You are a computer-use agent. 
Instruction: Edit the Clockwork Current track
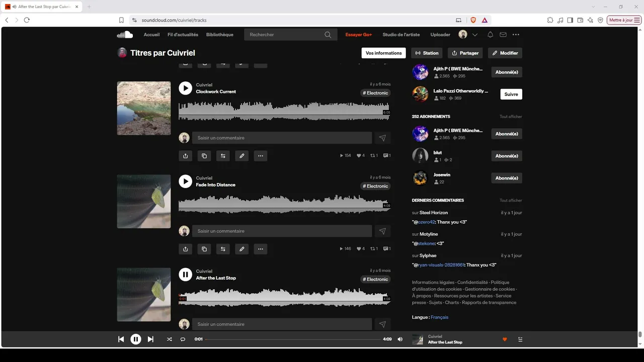click(x=242, y=156)
